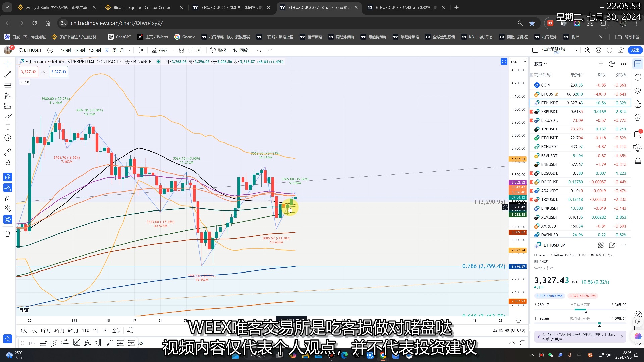Select the 1小时 interval
The height and width of the screenshot is (362, 644).
[x=66, y=50]
